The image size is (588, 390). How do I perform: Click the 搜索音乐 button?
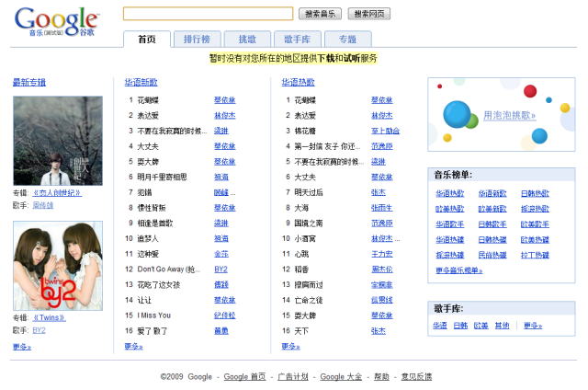[320, 14]
